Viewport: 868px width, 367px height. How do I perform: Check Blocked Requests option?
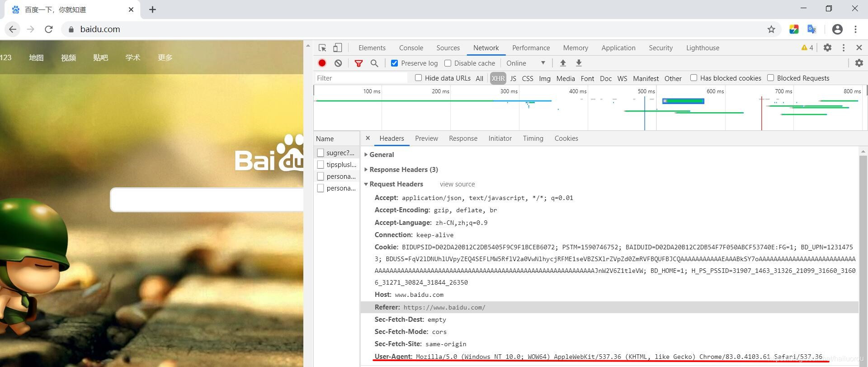point(770,78)
